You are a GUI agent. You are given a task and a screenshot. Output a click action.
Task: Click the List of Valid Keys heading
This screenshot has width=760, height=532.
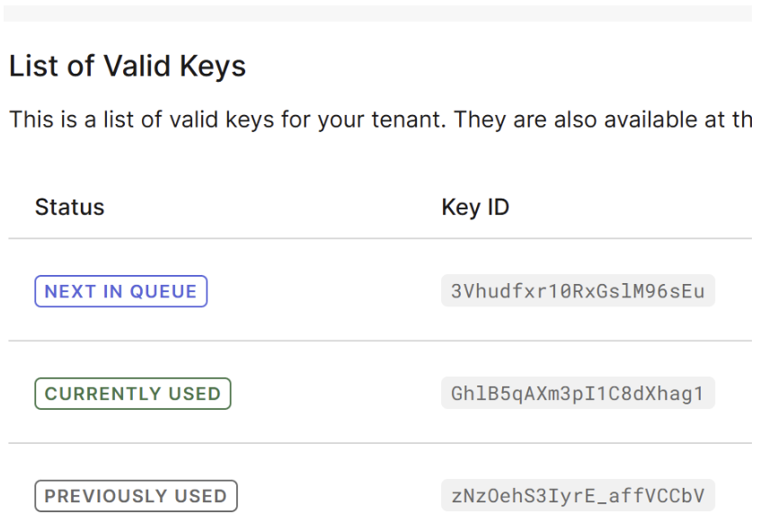[127, 66]
